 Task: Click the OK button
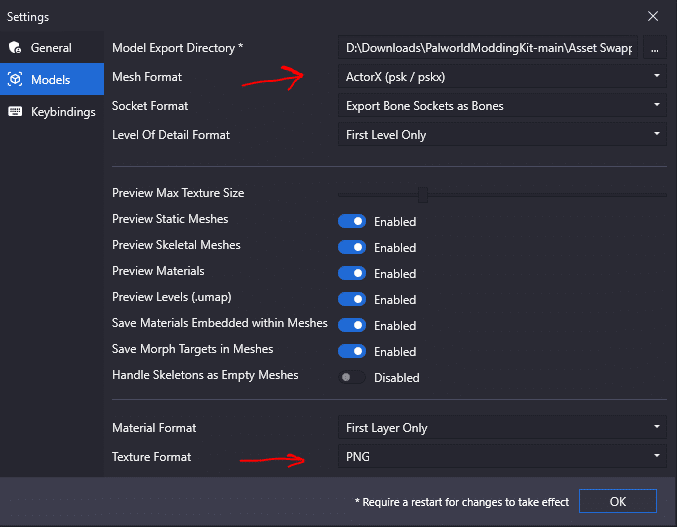[618, 501]
